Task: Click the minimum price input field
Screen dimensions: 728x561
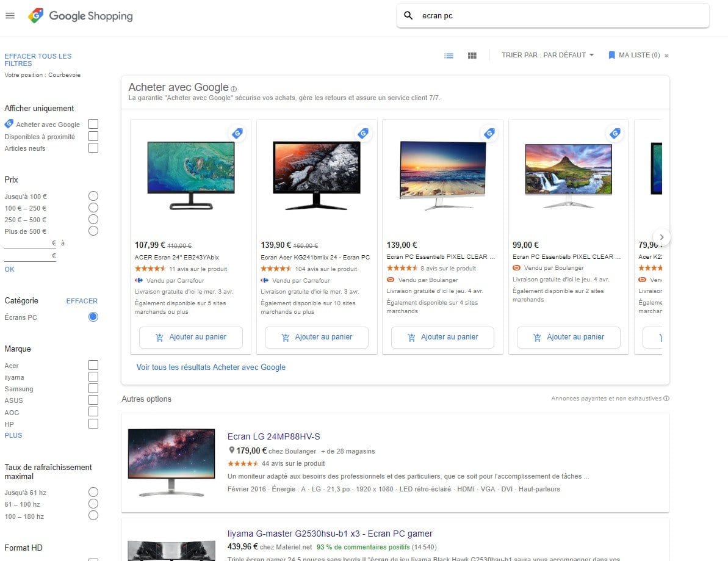Action: (30, 243)
